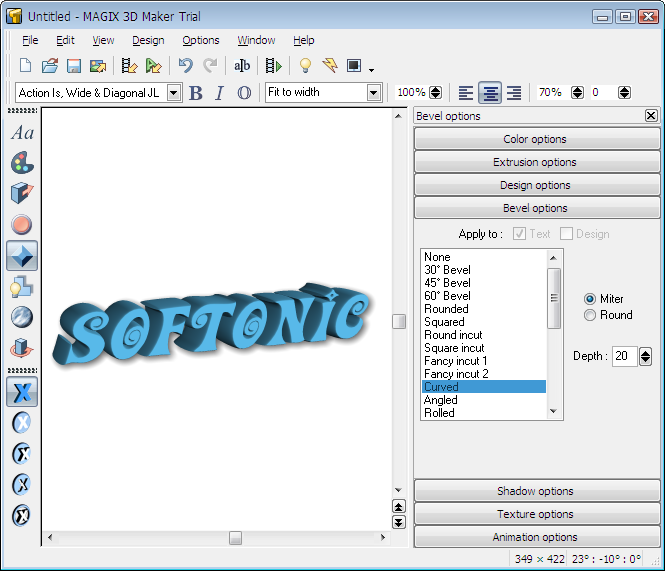
Task: Select the plain X text style
Action: (22, 392)
